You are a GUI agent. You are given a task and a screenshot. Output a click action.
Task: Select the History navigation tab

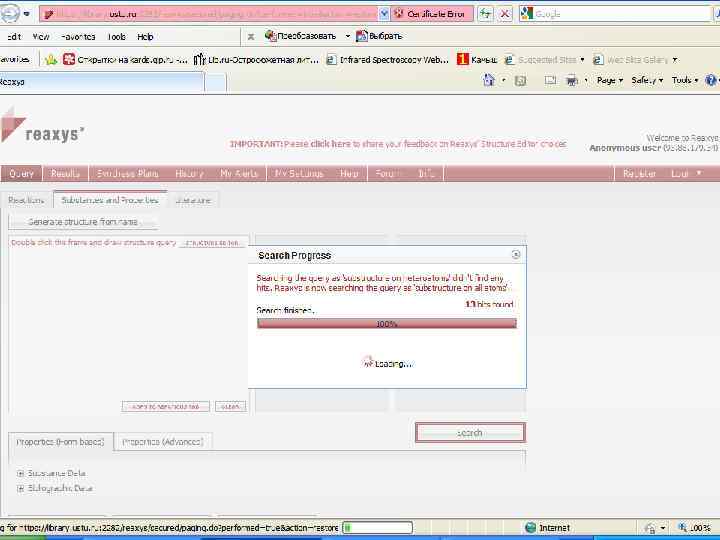click(189, 174)
